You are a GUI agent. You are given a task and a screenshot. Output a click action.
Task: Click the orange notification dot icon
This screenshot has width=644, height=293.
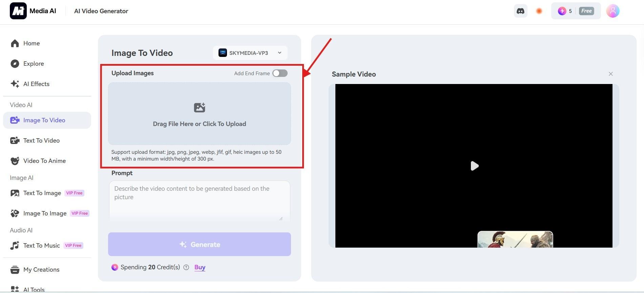539,11
